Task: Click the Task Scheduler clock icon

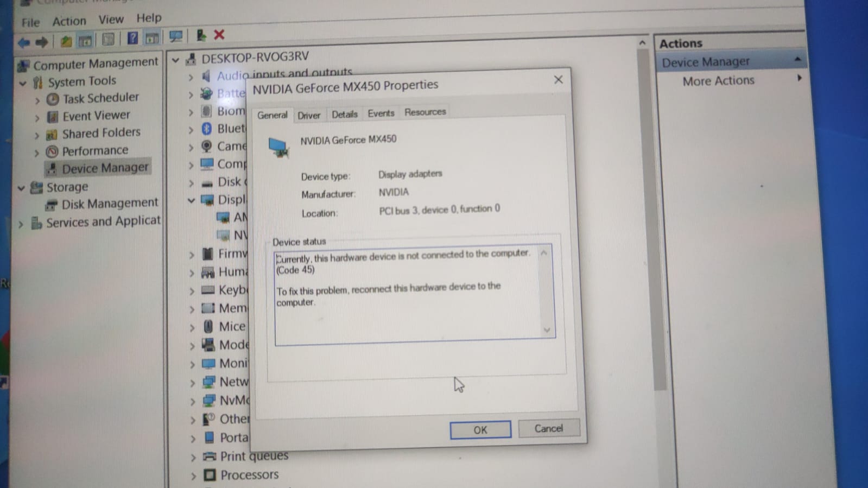Action: (53, 99)
